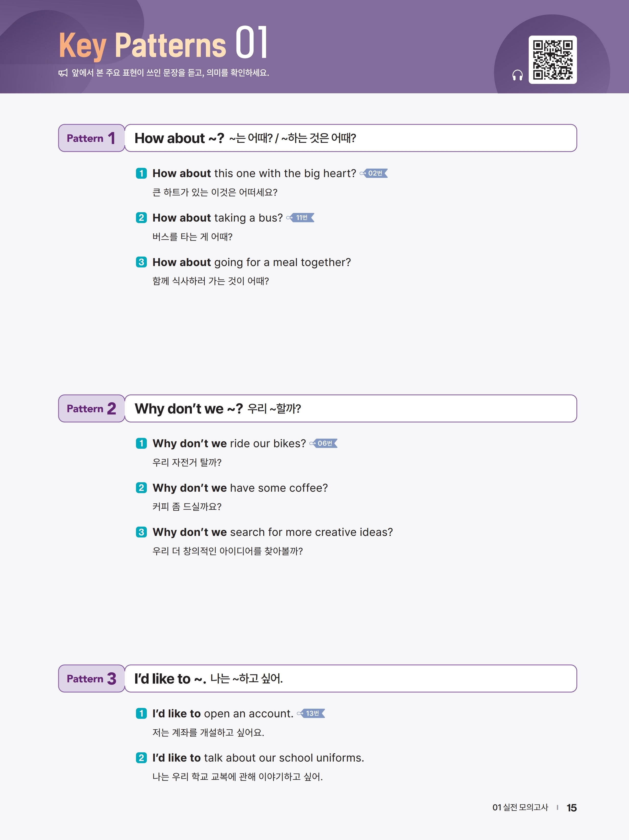Click the 'I'd like to ~.' pattern heading
This screenshot has width=629, height=840.
click(170, 678)
